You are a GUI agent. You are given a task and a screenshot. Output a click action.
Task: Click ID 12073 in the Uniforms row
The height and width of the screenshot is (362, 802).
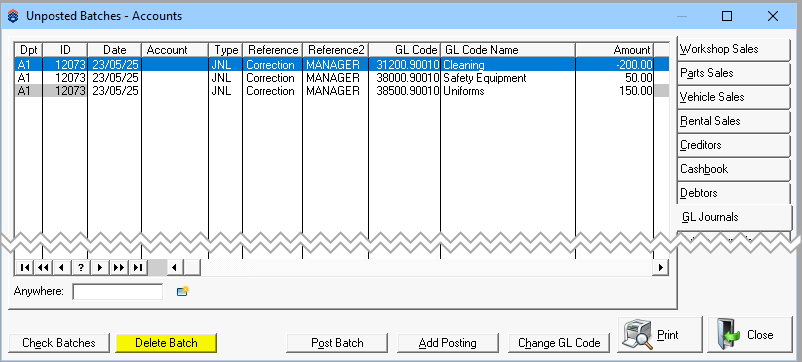(x=65, y=91)
